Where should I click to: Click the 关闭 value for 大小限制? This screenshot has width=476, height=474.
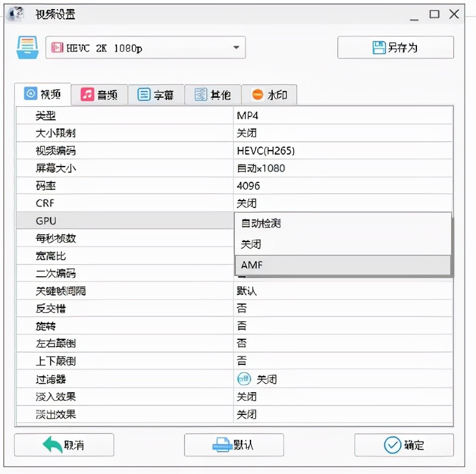click(247, 133)
